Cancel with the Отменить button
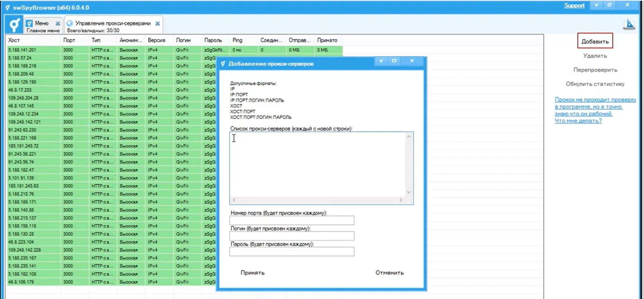 tap(389, 273)
